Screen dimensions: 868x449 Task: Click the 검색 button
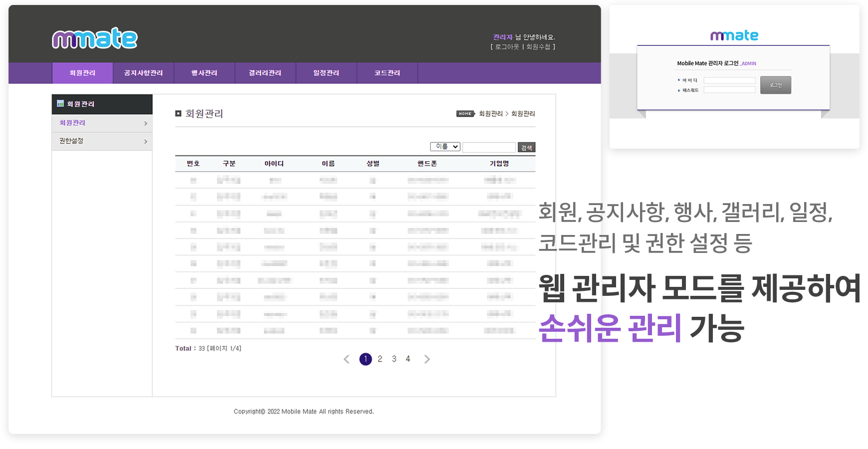526,147
